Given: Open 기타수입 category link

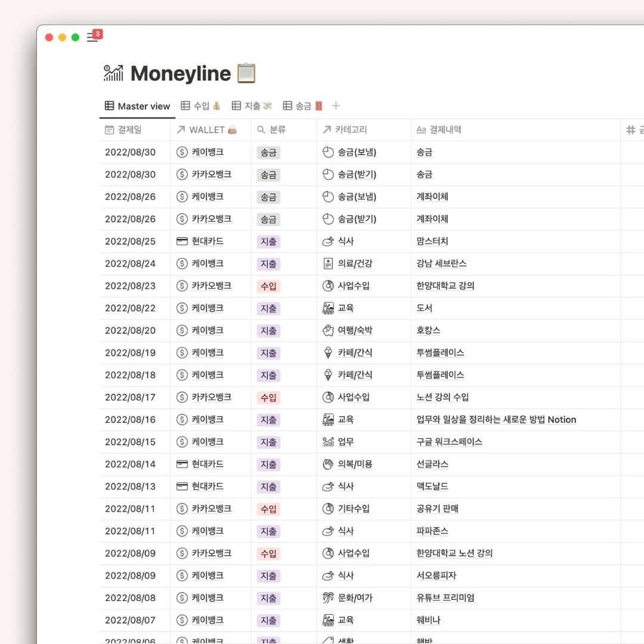Looking at the screenshot, I should (x=353, y=509).
